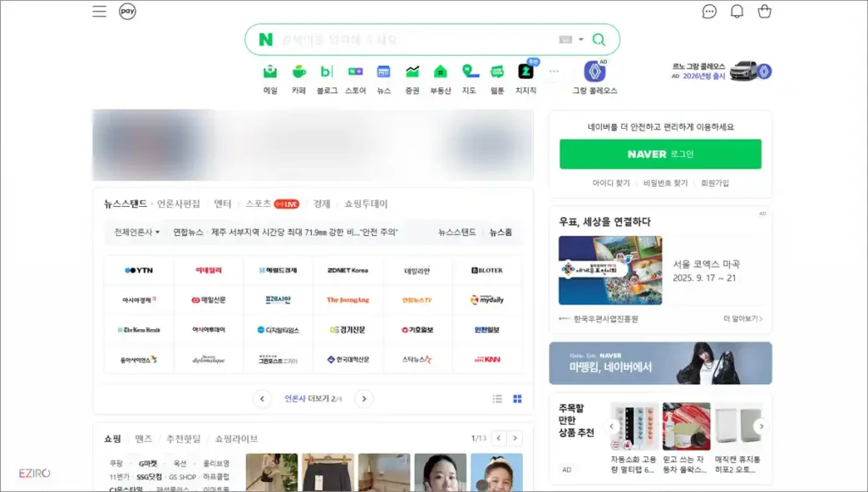Screen dimensions: 868x492
Task: Open the Talk chat bubble icon
Action: click(709, 12)
